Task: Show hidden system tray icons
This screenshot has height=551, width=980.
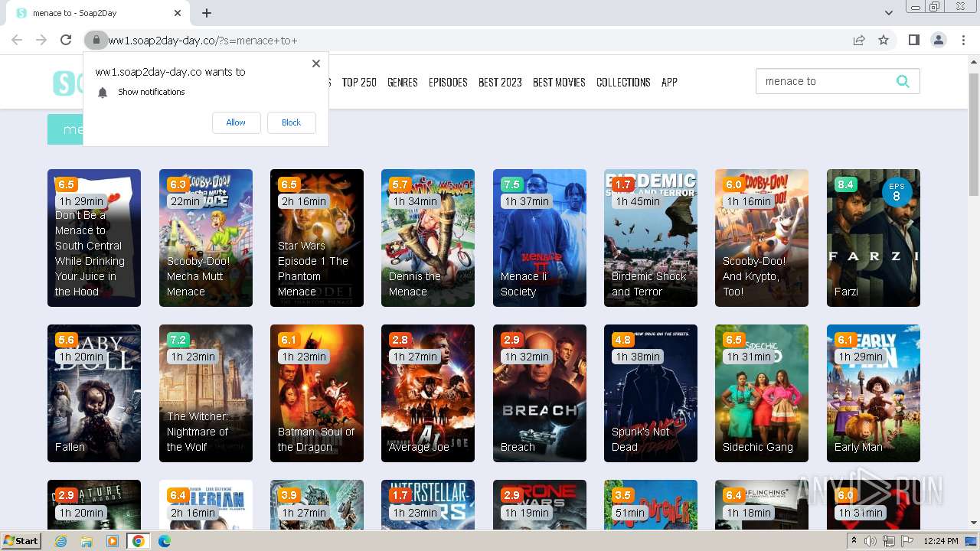Action: coord(854,541)
